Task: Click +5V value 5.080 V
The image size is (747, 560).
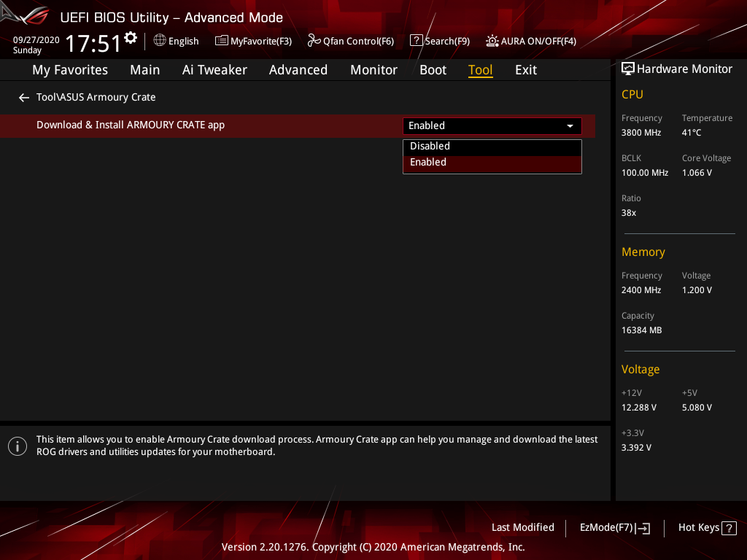Action: click(x=697, y=408)
